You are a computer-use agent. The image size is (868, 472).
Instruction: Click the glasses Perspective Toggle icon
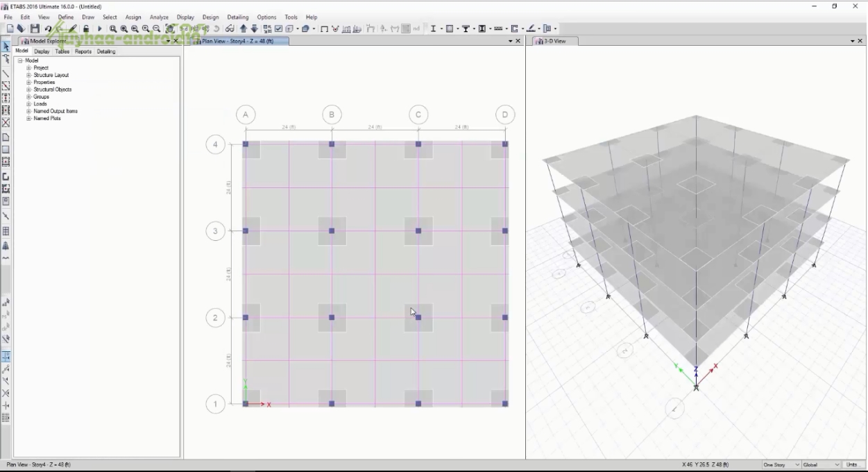[x=229, y=28]
